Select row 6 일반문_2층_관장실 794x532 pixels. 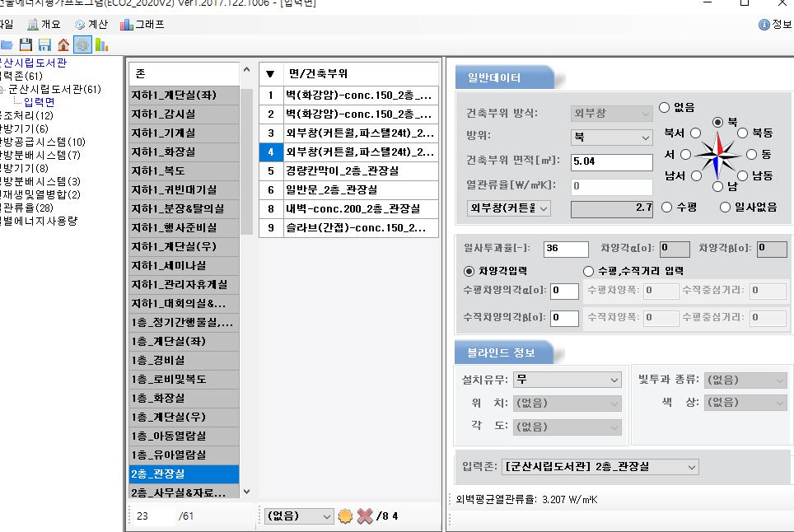coord(348,189)
